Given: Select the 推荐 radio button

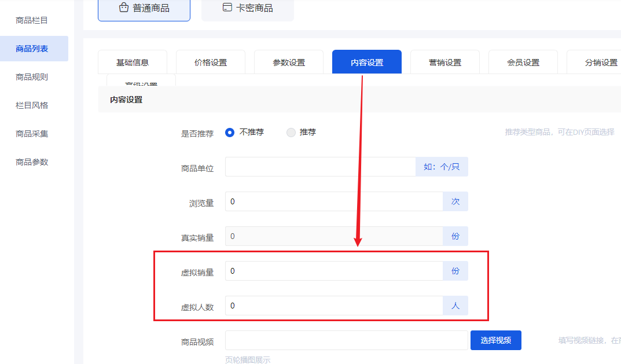Looking at the screenshot, I should pyautogui.click(x=291, y=133).
